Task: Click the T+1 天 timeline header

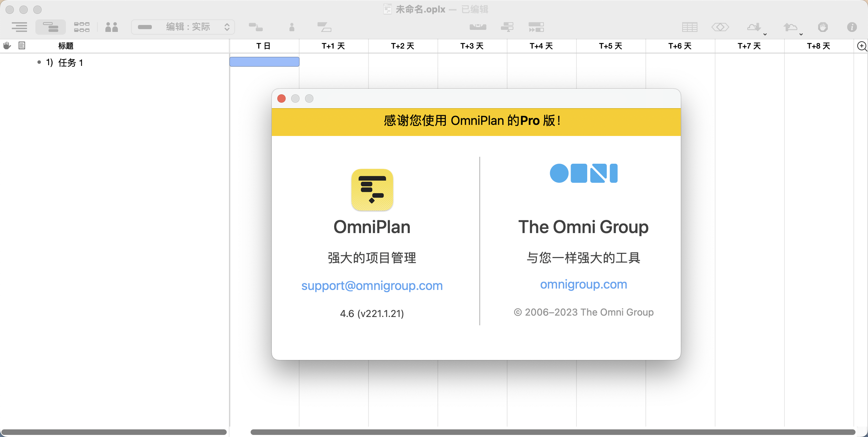Action: pyautogui.click(x=333, y=46)
